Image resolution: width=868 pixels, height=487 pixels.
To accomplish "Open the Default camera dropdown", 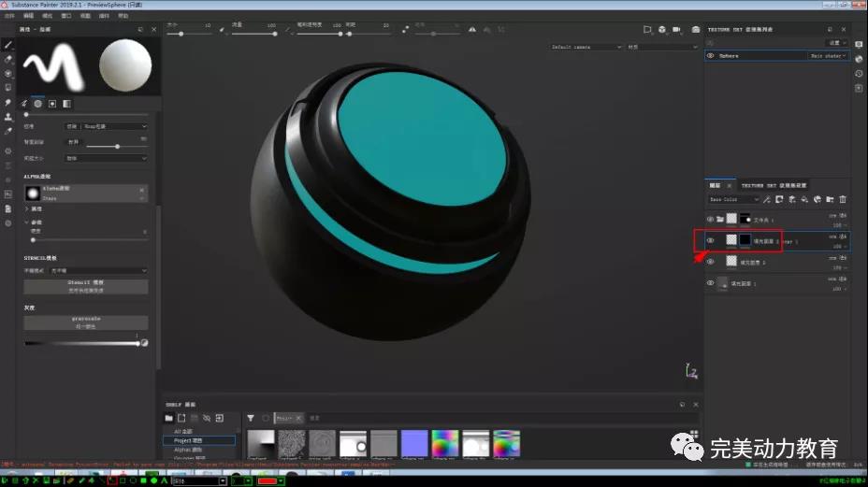I will (x=586, y=47).
